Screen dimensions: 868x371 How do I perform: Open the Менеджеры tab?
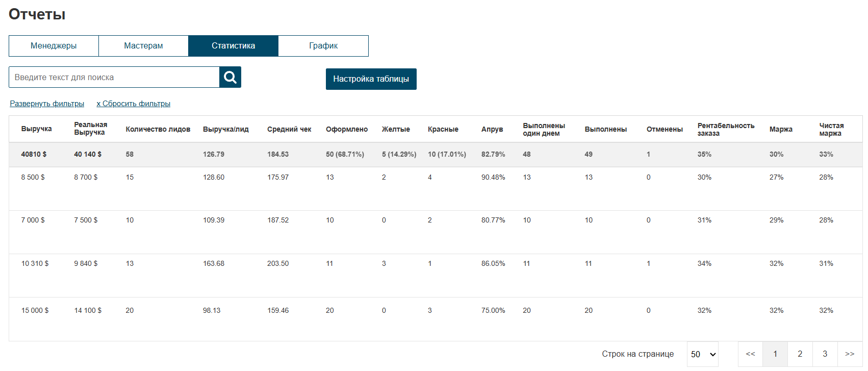pos(54,46)
